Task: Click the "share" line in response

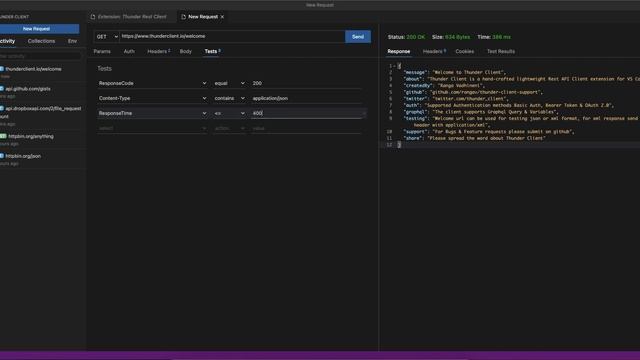Action: click(x=475, y=138)
